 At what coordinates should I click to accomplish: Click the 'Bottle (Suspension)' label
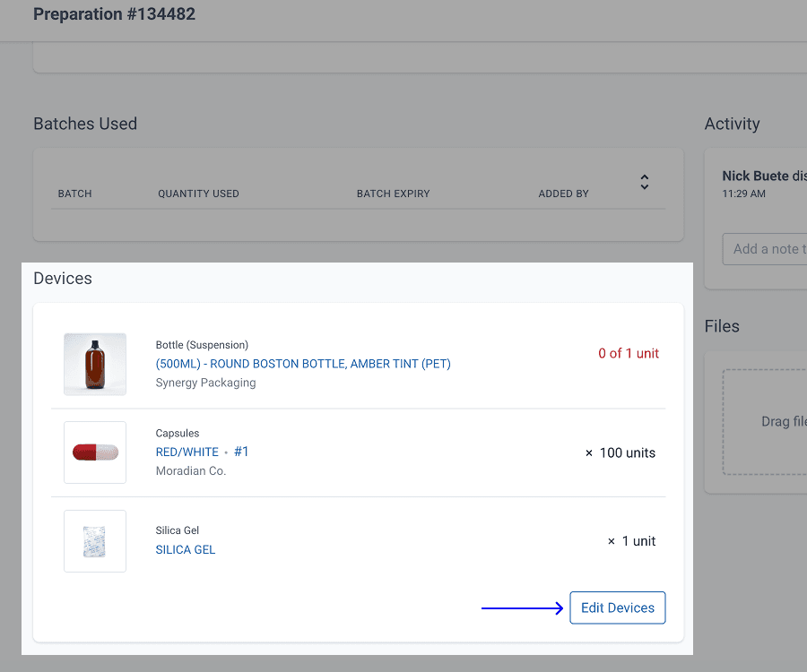click(x=202, y=345)
